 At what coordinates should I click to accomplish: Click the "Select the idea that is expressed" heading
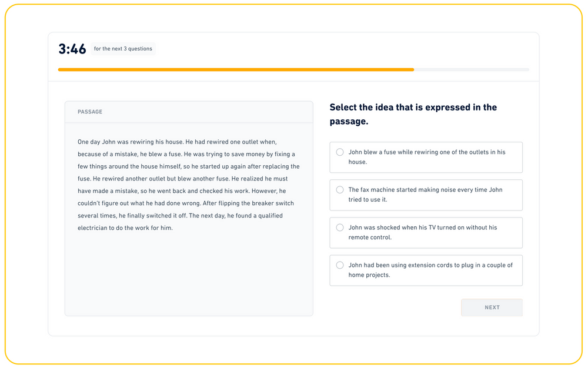413,114
